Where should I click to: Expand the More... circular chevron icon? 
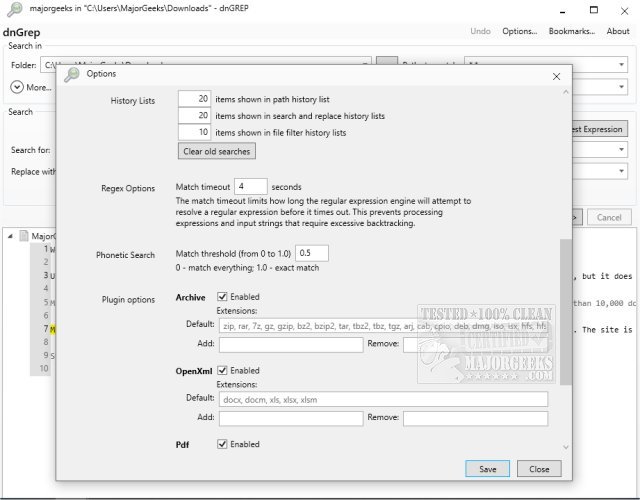(17, 87)
